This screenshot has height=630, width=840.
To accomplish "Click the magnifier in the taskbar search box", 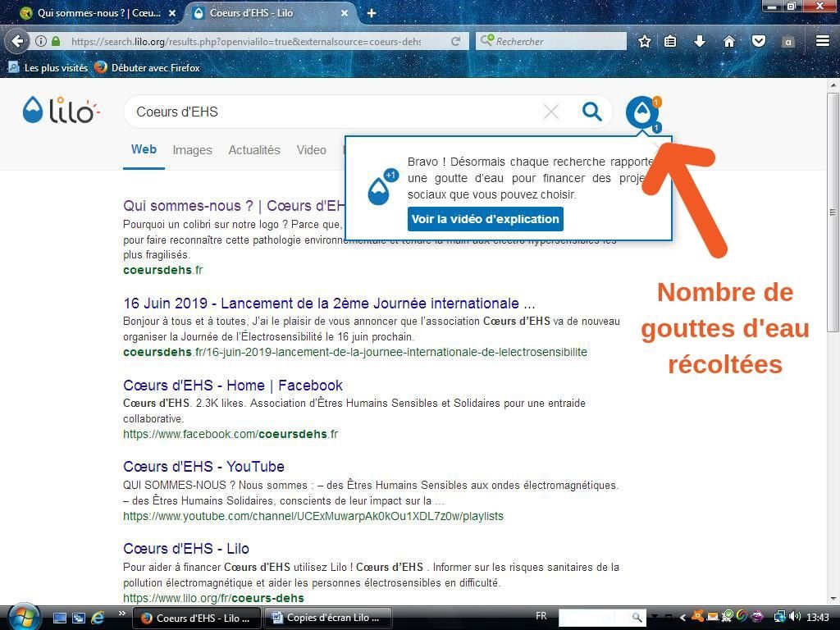I will 636,618.
